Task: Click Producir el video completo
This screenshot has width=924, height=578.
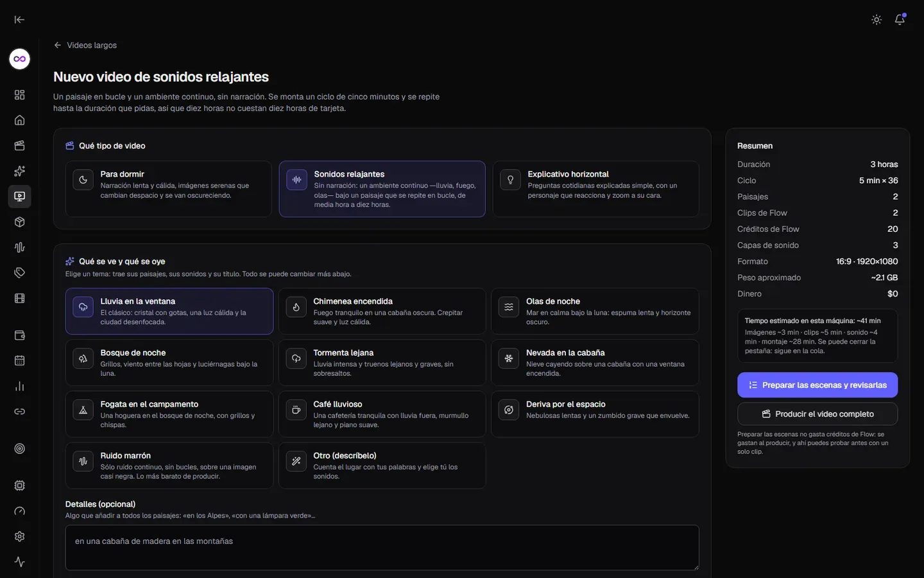Action: click(x=817, y=414)
